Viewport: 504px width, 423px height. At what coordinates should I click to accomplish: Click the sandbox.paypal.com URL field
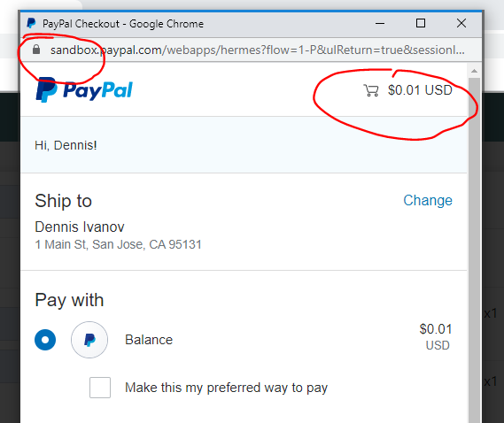coord(258,50)
